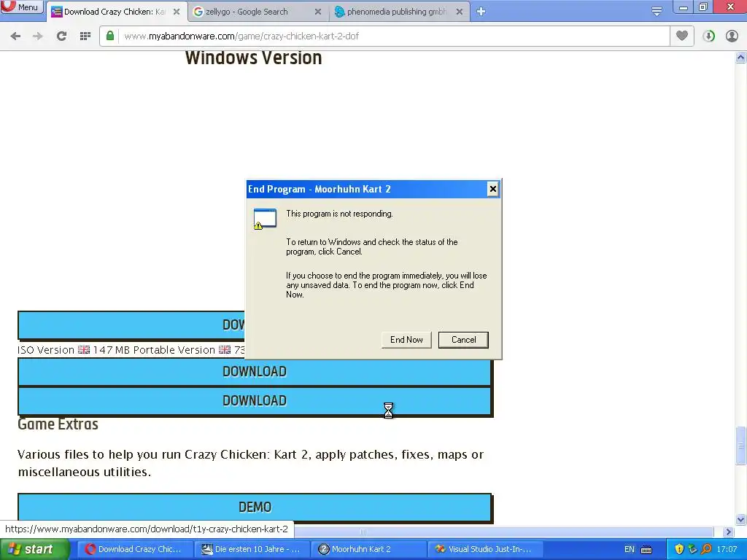Switch to the phenomedia publishing gmbh tab
This screenshot has height=560, width=747.
tap(397, 12)
